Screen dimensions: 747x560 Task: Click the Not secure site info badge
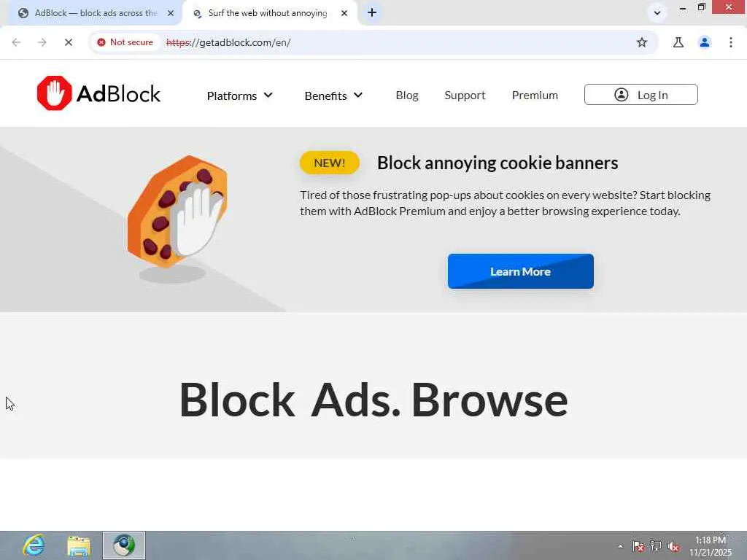pyautogui.click(x=125, y=42)
